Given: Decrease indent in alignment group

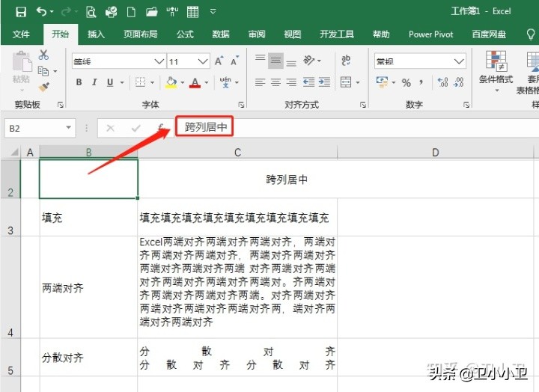Looking at the screenshot, I should pos(308,82).
